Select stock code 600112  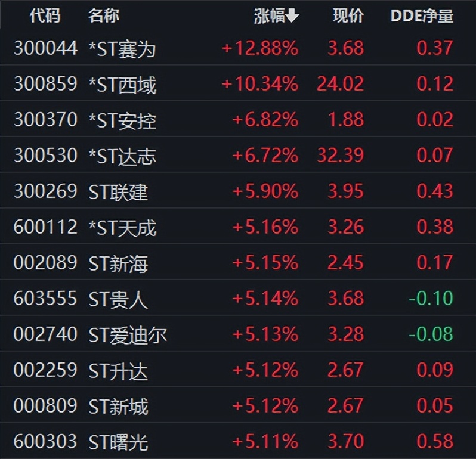pos(45,227)
